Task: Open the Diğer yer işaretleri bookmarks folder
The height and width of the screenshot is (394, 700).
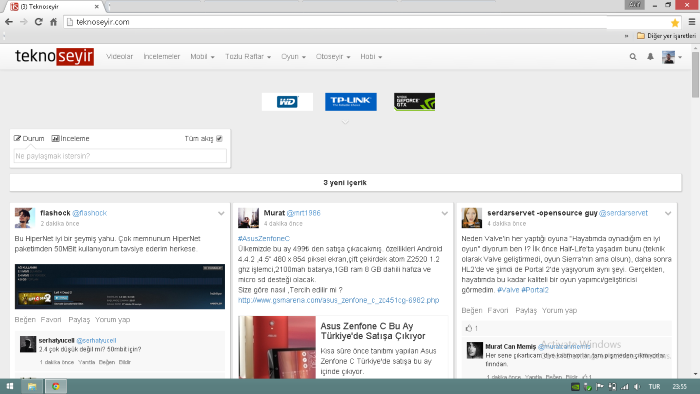Action: (x=667, y=36)
